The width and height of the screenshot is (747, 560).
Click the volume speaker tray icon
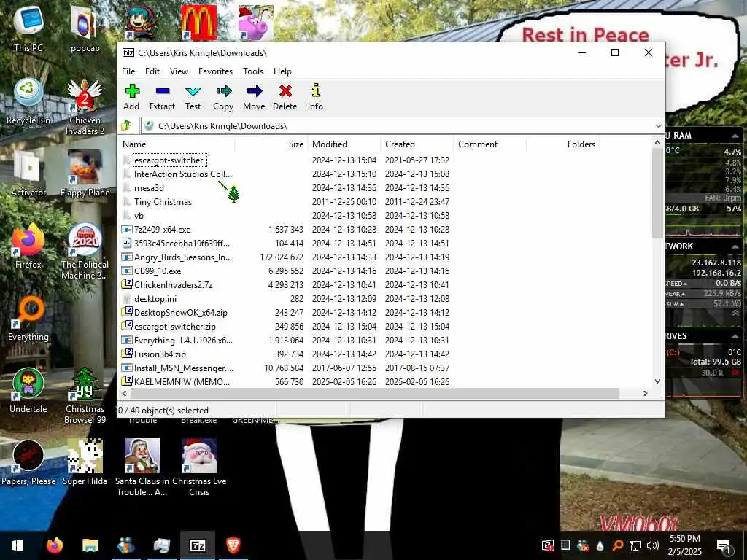click(x=653, y=545)
